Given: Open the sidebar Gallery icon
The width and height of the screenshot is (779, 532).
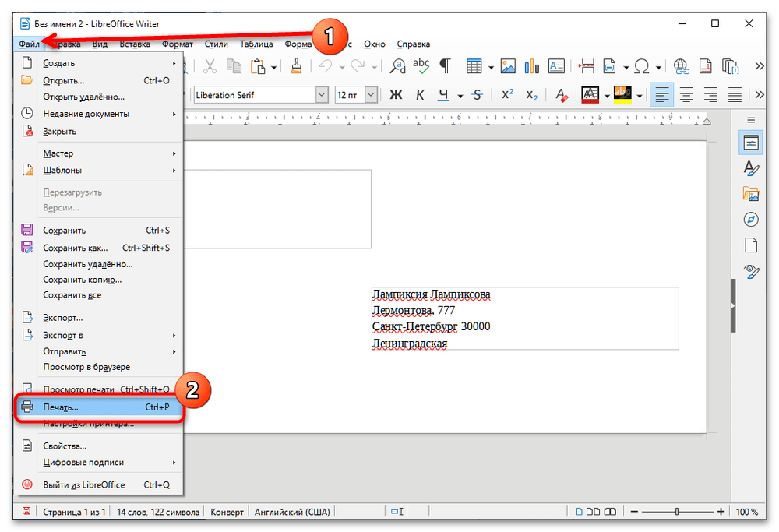Looking at the screenshot, I should 751,193.
